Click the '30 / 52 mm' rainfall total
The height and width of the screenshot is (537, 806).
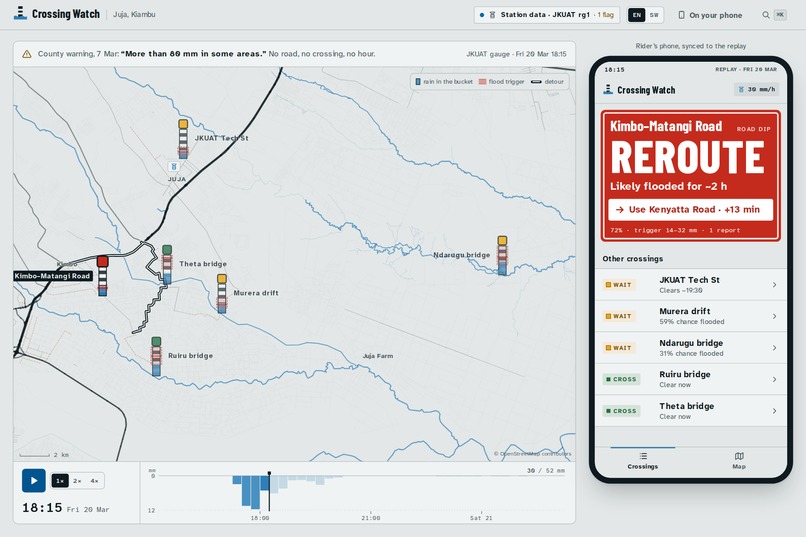pyautogui.click(x=545, y=470)
